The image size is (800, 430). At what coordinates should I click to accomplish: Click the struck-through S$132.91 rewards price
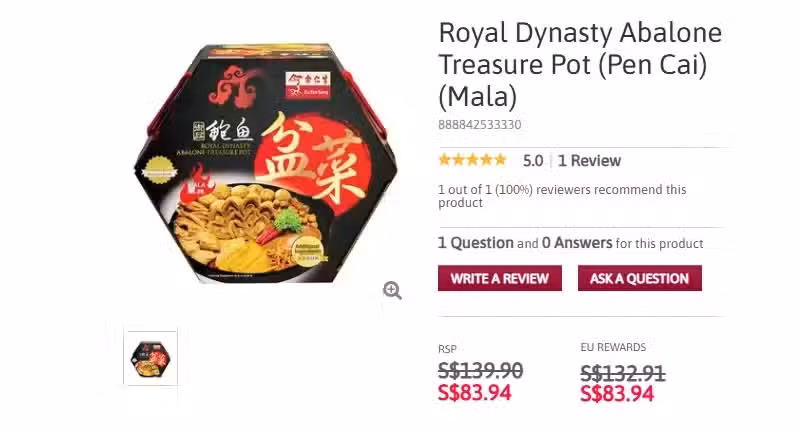click(622, 373)
